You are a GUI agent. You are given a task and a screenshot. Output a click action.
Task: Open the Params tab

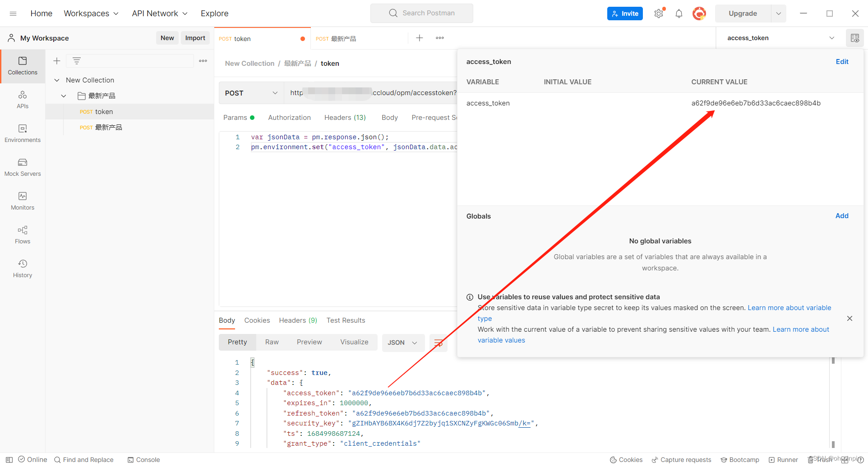coord(239,118)
